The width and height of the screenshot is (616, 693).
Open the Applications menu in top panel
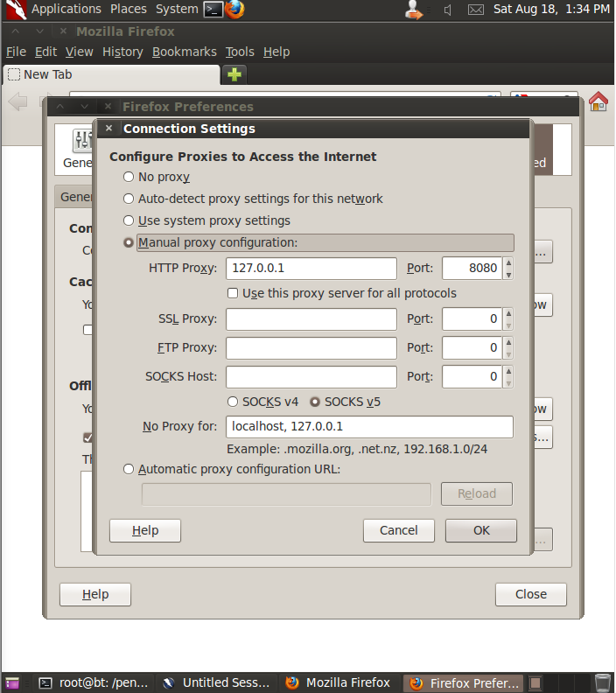click(66, 9)
